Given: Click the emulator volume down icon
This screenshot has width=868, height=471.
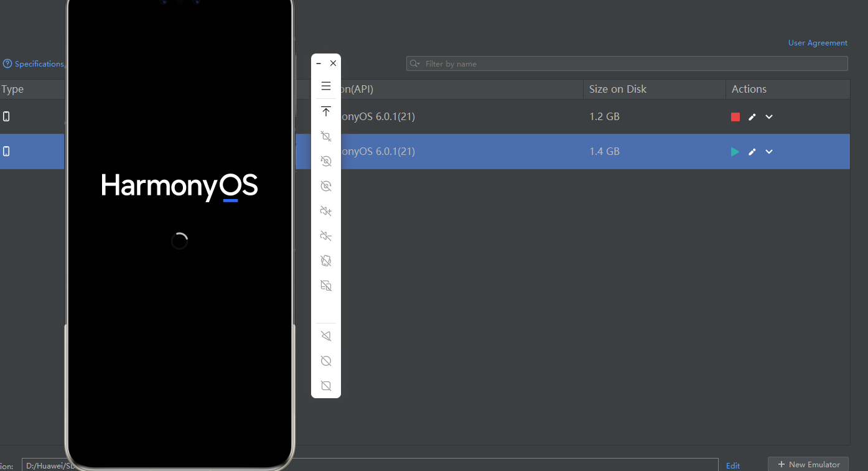Looking at the screenshot, I should (326, 236).
